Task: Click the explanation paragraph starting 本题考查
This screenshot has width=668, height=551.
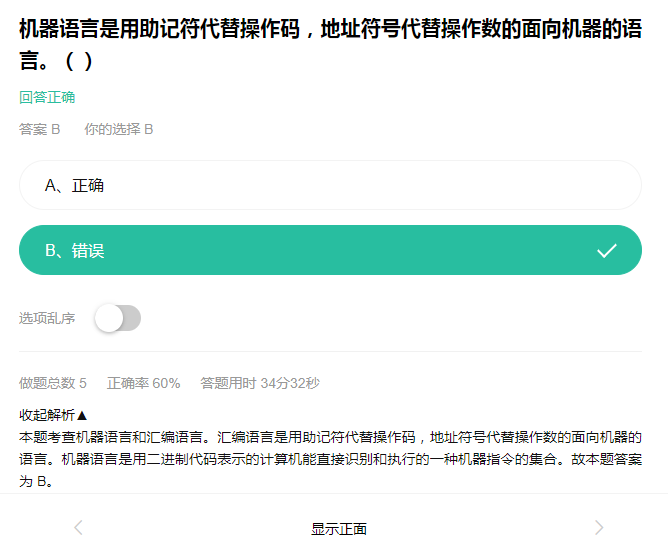Action: coord(330,459)
